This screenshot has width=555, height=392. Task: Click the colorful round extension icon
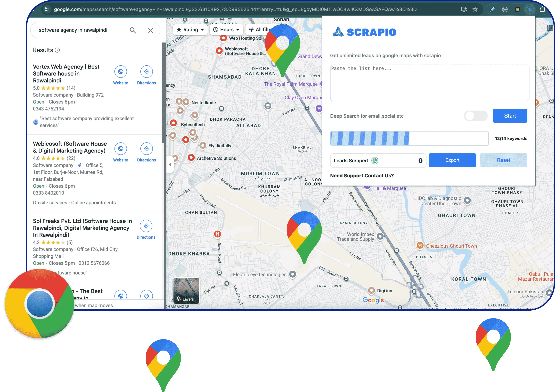click(x=517, y=9)
